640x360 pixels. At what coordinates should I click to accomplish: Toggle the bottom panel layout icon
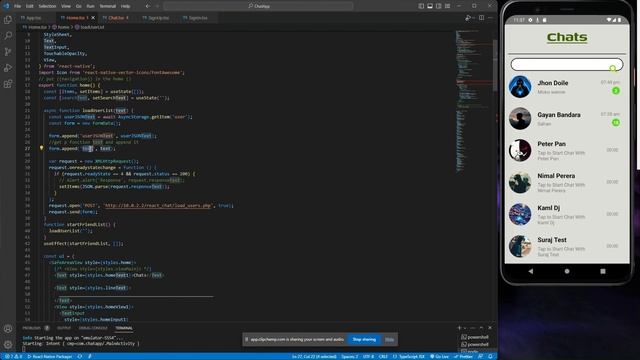[430, 6]
